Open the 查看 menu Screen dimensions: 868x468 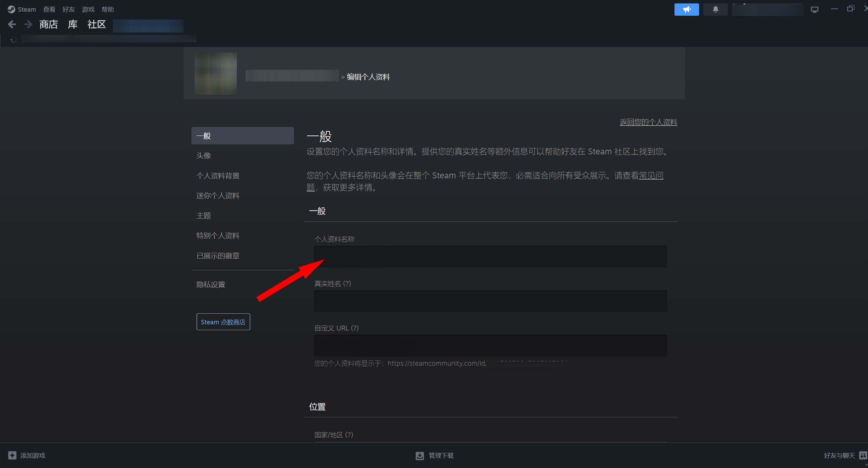click(x=49, y=9)
